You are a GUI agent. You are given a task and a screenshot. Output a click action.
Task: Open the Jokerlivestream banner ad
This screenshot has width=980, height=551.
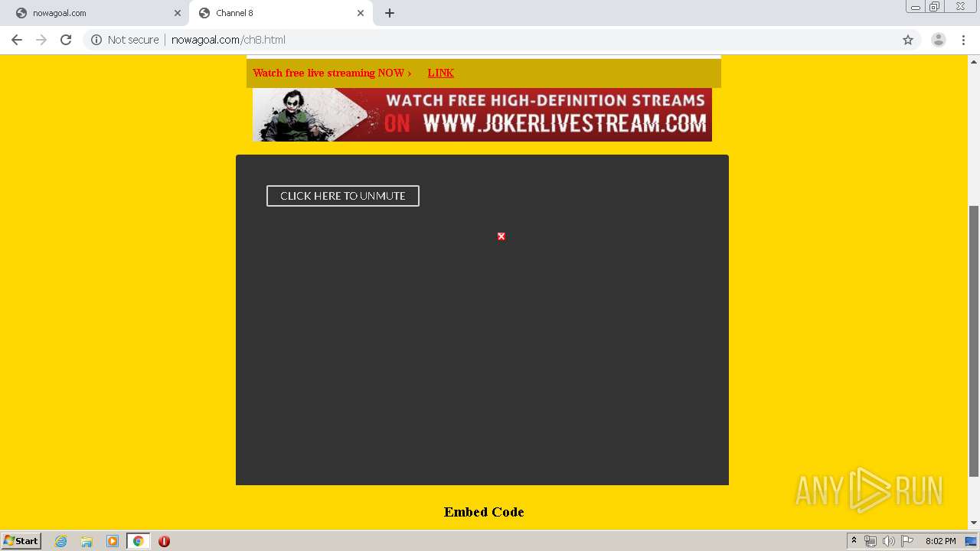pos(482,115)
